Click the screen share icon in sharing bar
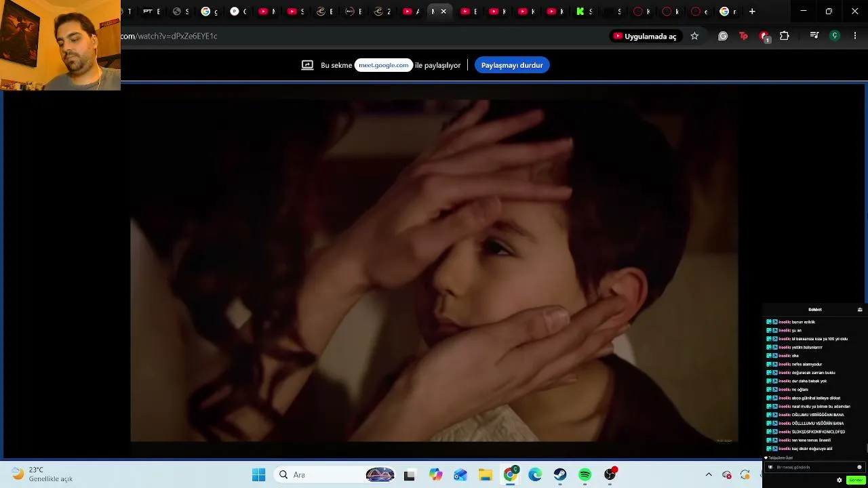 pyautogui.click(x=307, y=65)
